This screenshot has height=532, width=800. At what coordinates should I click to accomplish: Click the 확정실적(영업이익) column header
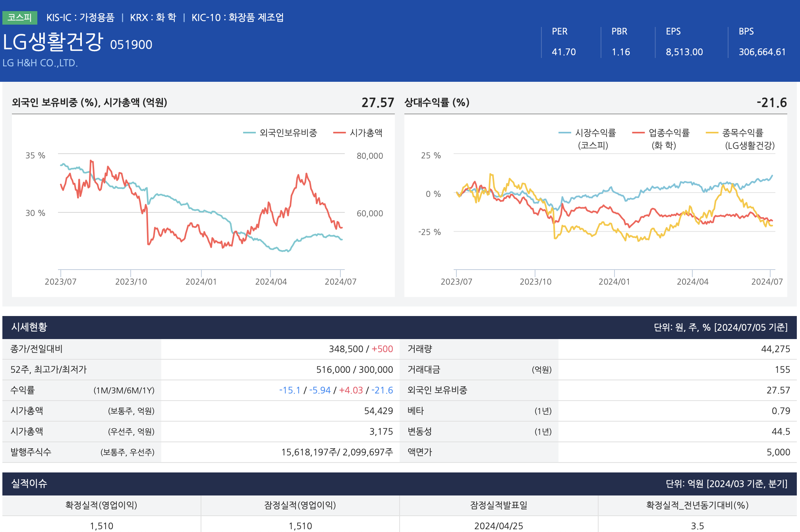[x=101, y=505]
